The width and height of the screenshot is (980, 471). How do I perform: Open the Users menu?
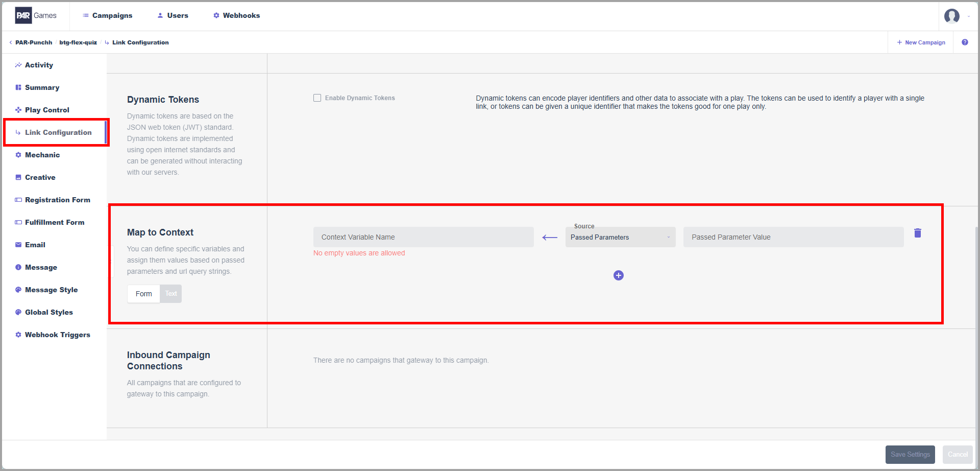click(x=173, y=15)
